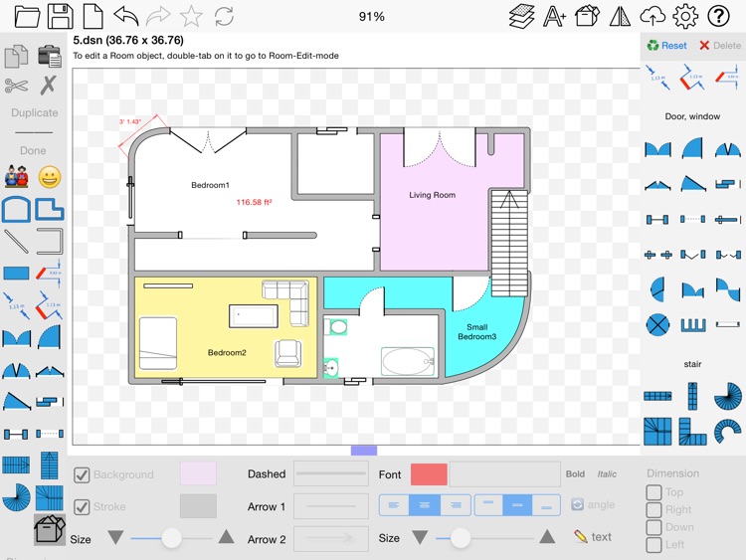Open the Dashed line style selector
Viewport: 746px width, 560px height.
tap(331, 473)
